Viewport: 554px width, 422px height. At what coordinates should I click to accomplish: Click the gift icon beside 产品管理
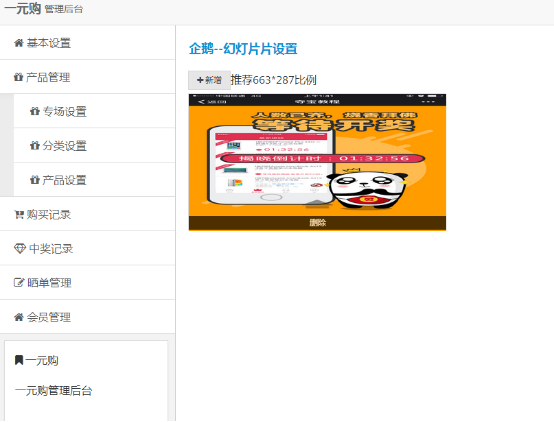pyautogui.click(x=18, y=77)
